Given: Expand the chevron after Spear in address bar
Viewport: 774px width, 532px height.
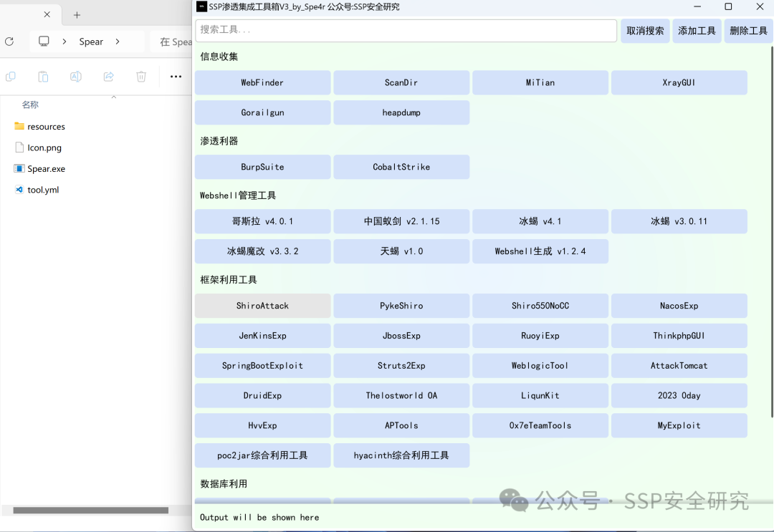Looking at the screenshot, I should tap(118, 42).
